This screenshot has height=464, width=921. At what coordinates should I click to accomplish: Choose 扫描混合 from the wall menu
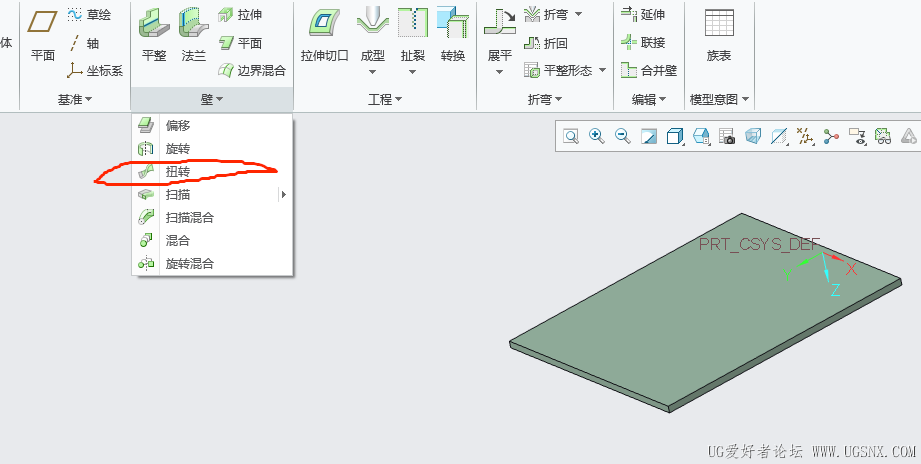point(211,217)
